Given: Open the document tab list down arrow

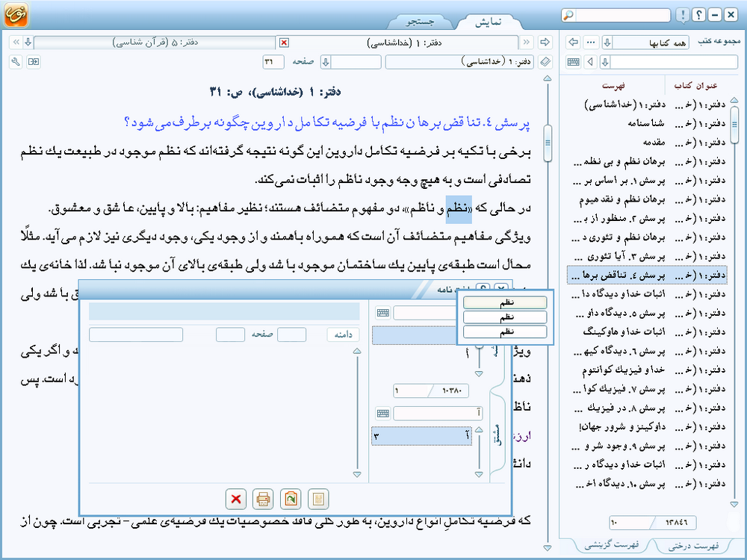Looking at the screenshot, I should (28, 43).
